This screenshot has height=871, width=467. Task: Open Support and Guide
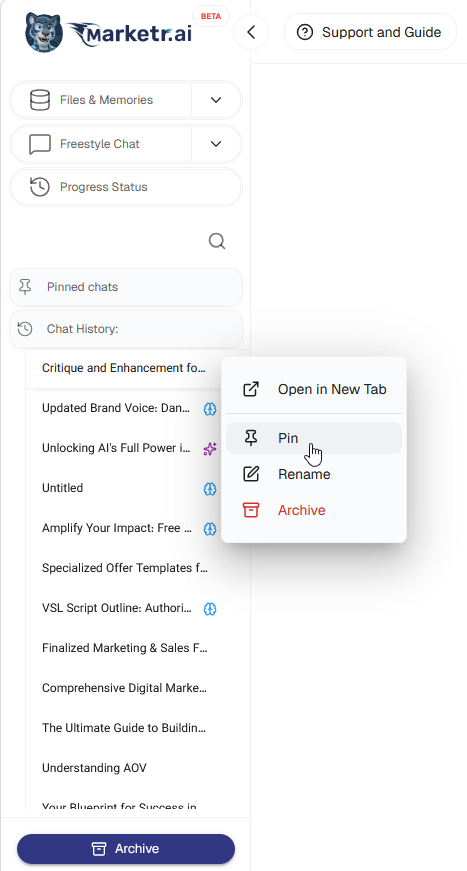click(x=370, y=32)
